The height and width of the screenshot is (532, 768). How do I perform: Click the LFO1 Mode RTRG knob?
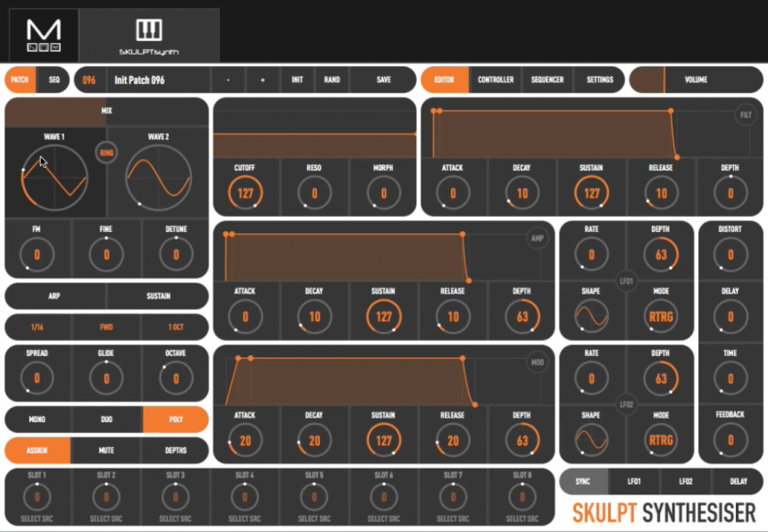(661, 316)
